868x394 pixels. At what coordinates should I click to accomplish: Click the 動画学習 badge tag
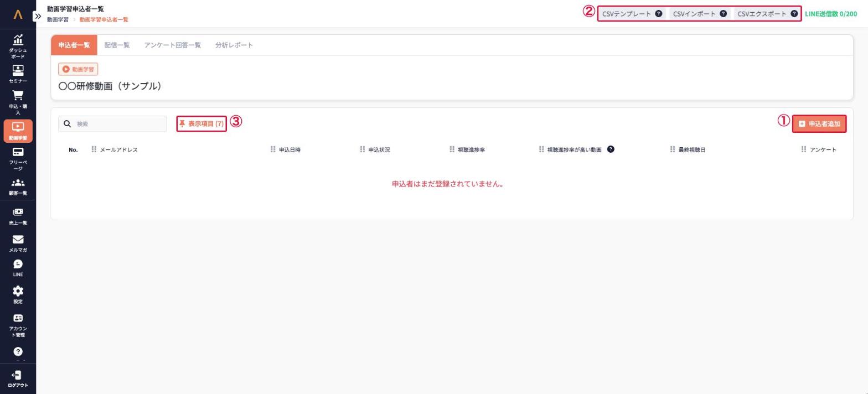[78, 69]
